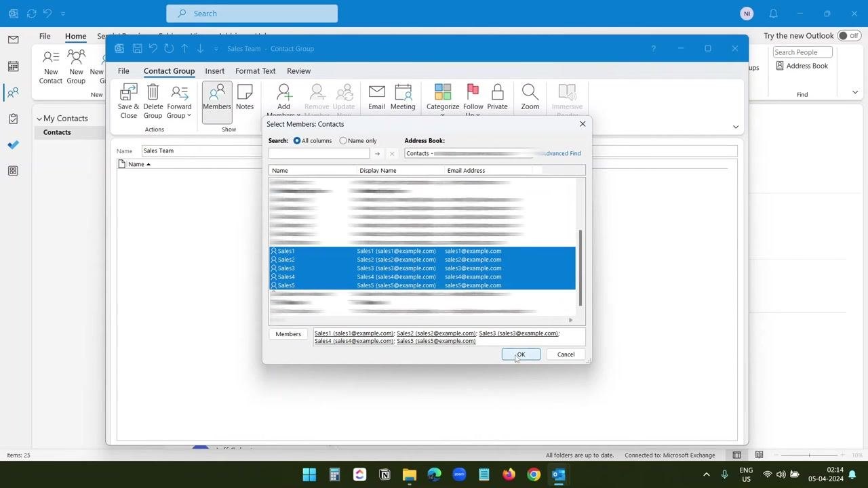Open the Forward Group dropdown

coord(179,102)
